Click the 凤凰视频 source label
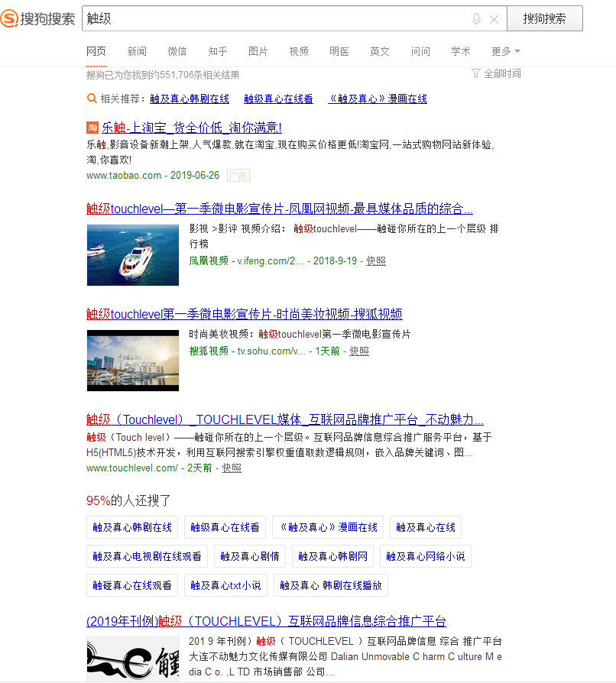Image resolution: width=616 pixels, height=683 pixels. click(x=209, y=261)
